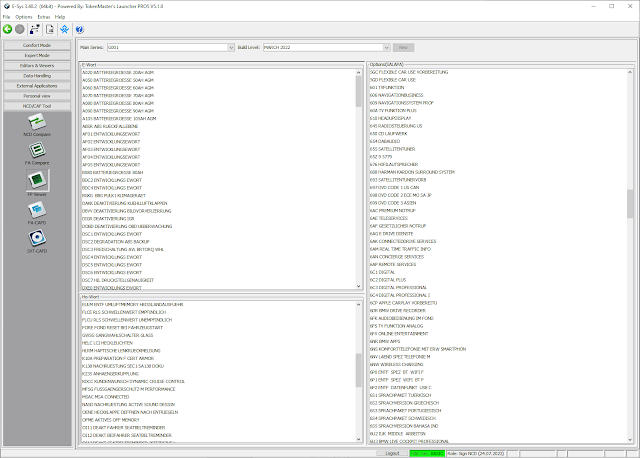Open the External Applications section
The height and width of the screenshot is (458, 640).
tap(37, 86)
